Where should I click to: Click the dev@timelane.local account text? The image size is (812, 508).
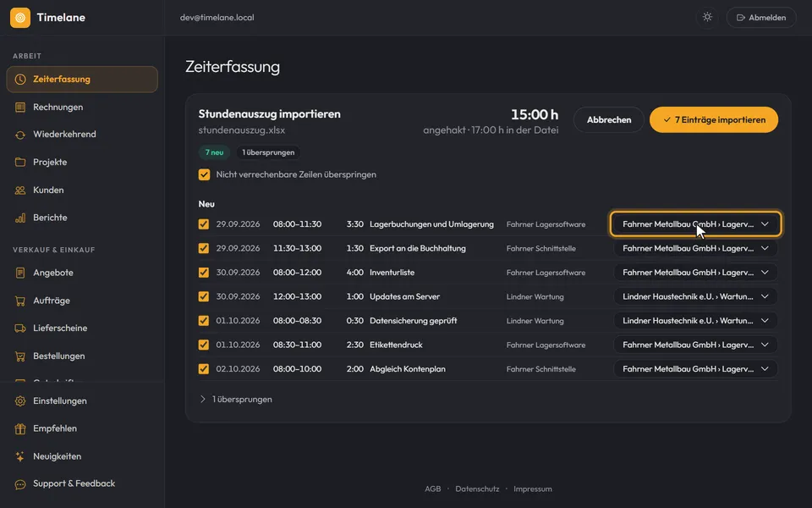pos(217,18)
